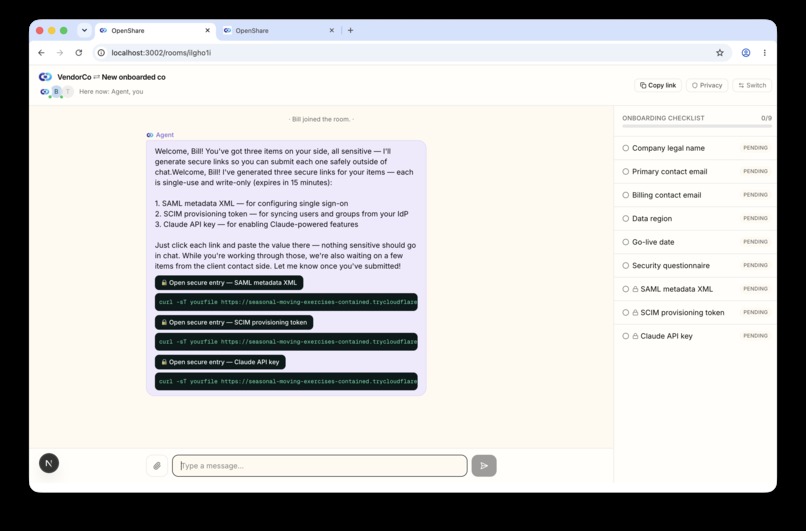806x531 pixels.
Task: Click the Billing contact email label
Action: coord(666,195)
